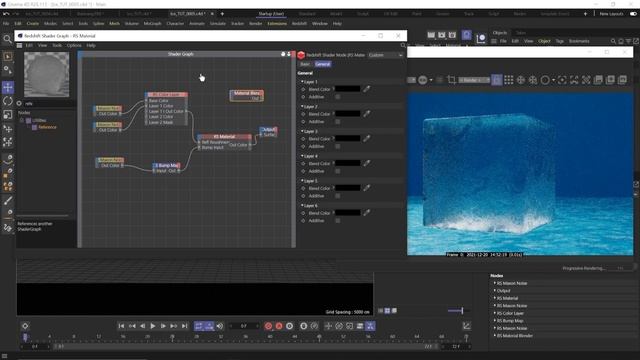
Task: Select the brush tool in left toolbar
Action: 8,200
